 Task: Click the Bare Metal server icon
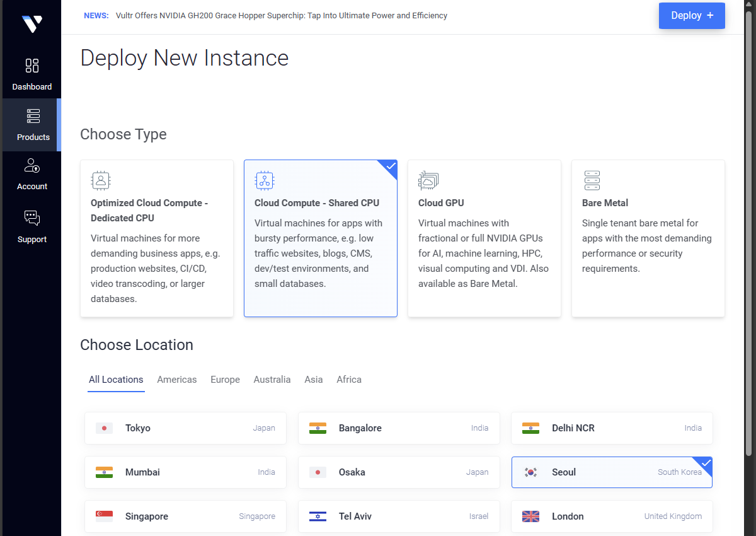pyautogui.click(x=592, y=180)
